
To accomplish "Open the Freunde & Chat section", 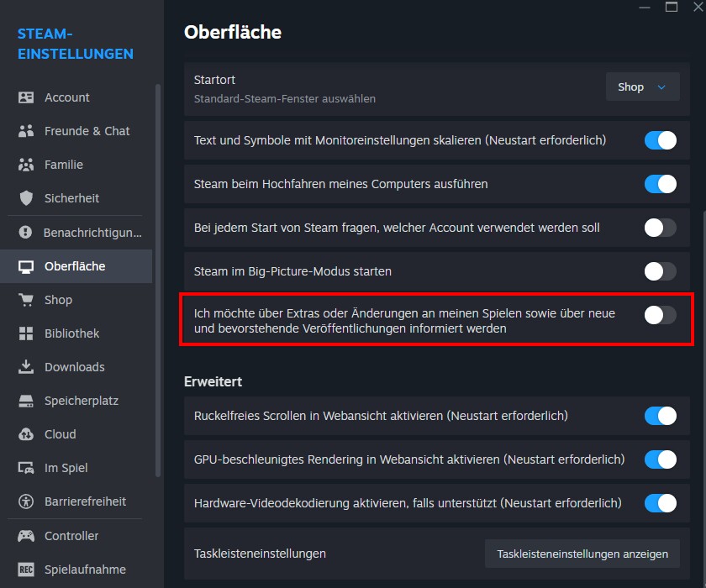I will tap(87, 131).
